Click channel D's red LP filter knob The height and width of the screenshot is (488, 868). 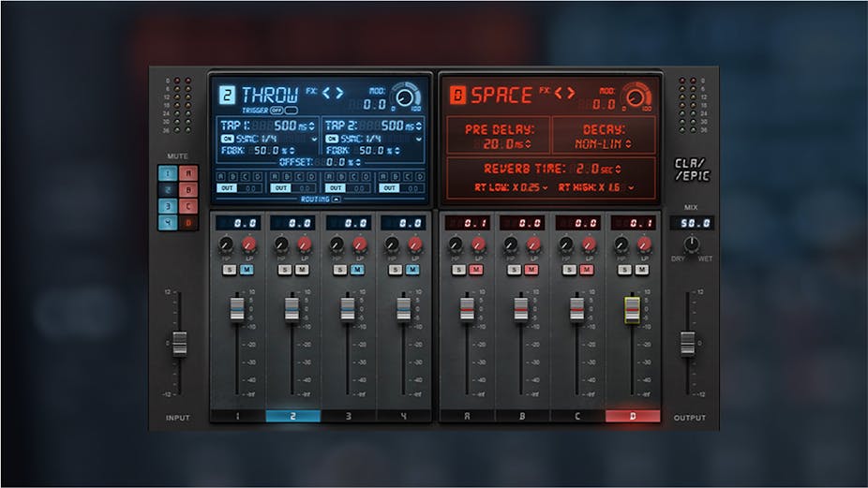(643, 245)
